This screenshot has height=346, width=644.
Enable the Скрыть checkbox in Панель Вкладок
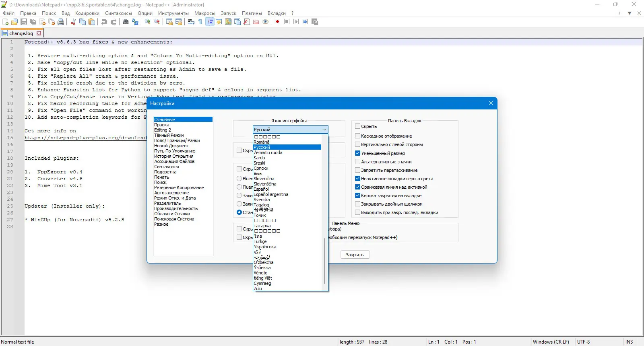[x=357, y=126]
